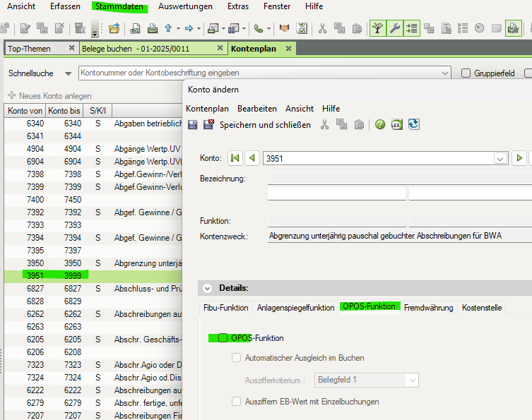This screenshot has width=532, height=420.
Task: Click the refresh icon in Konto ändern toolbar
Action: point(414,124)
